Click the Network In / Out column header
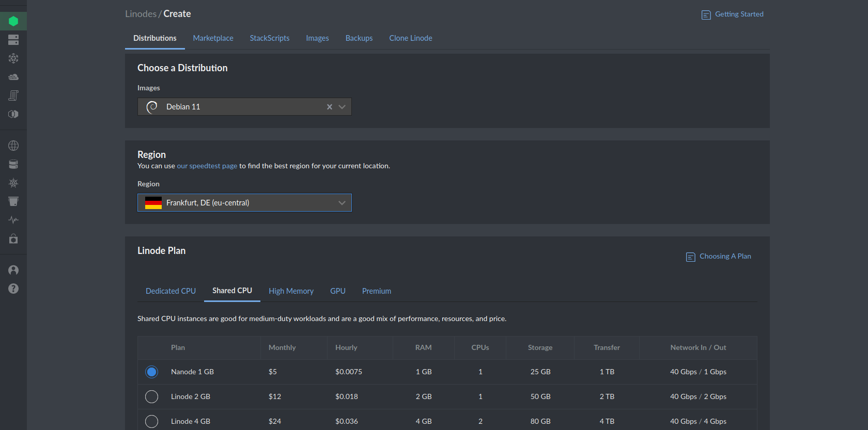868x430 pixels. click(x=698, y=348)
